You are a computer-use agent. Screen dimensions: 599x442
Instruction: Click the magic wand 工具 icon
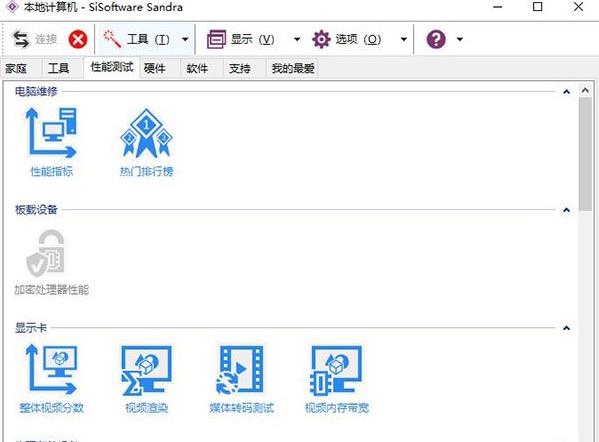(112, 39)
